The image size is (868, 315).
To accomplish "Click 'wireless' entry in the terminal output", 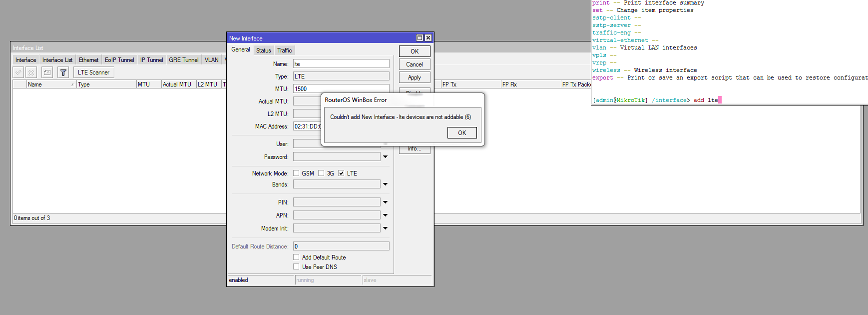I will (x=606, y=70).
